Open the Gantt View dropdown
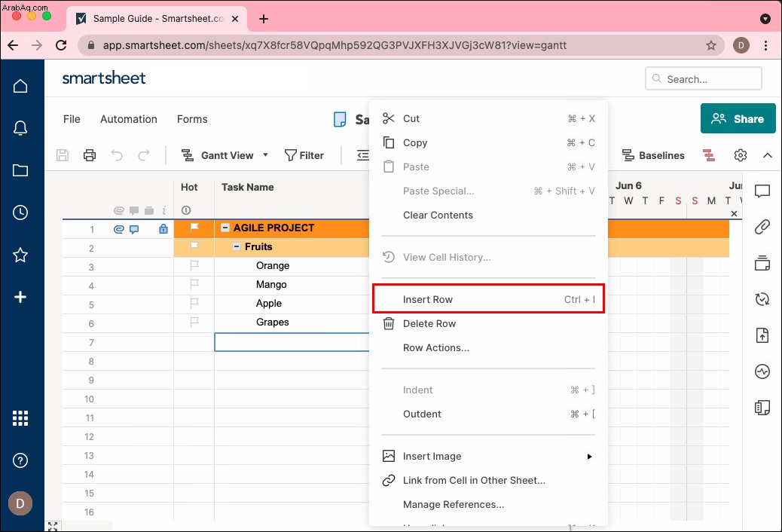This screenshot has width=782, height=532. click(x=225, y=155)
